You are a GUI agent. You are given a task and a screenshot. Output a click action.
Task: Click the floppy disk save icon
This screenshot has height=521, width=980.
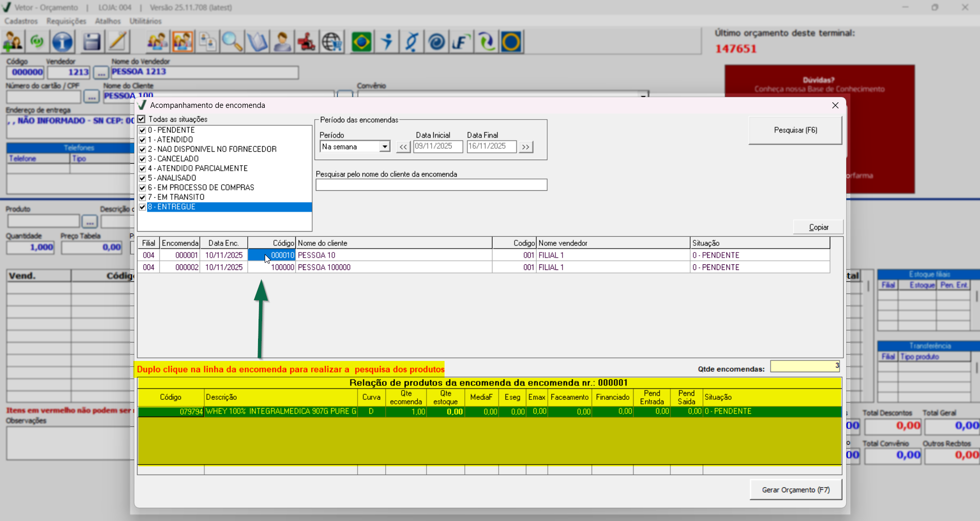tap(91, 42)
